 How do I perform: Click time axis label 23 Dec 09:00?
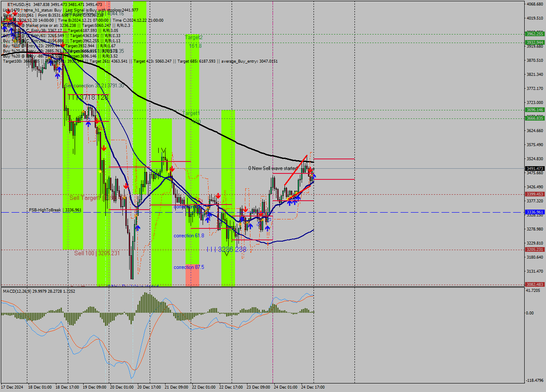tap(258, 387)
